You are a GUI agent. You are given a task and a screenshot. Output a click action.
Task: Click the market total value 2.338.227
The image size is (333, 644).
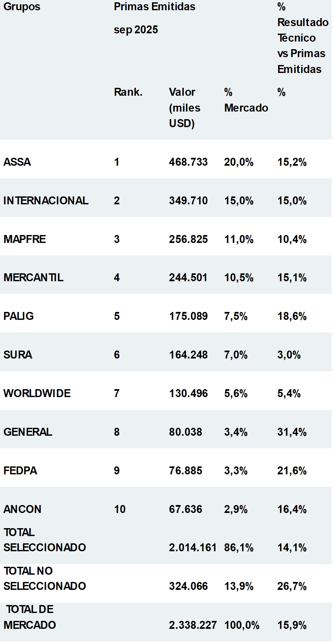193,625
